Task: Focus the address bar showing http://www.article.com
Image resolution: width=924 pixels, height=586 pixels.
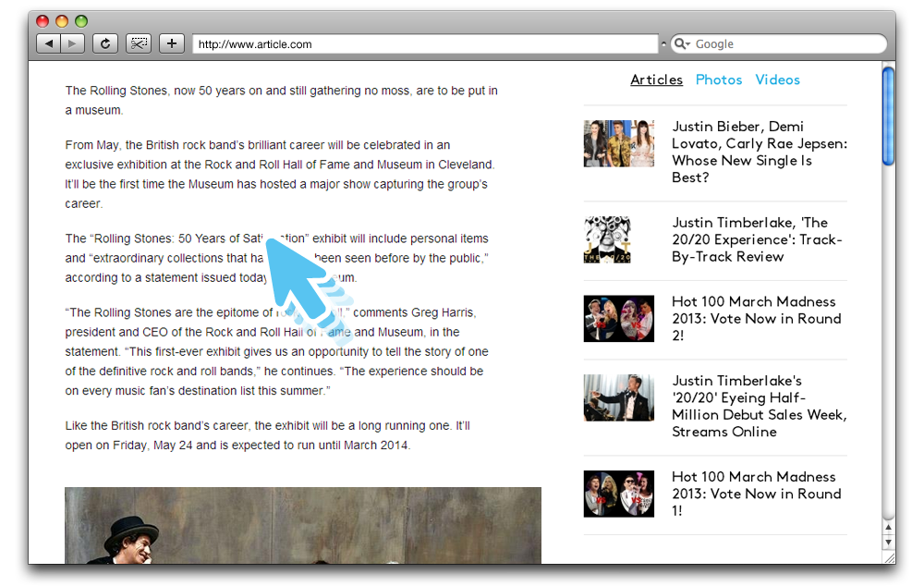Action: coord(425,43)
